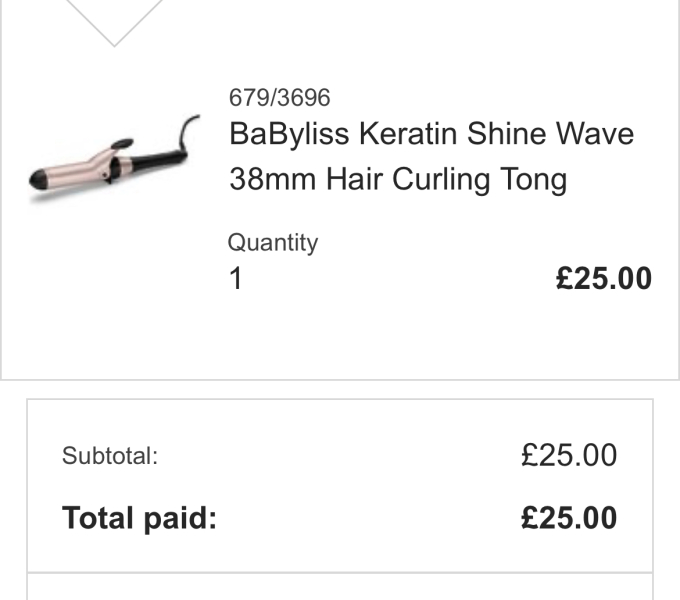680x600 pixels.
Task: Click the product code 679/3696
Action: pyautogui.click(x=279, y=98)
